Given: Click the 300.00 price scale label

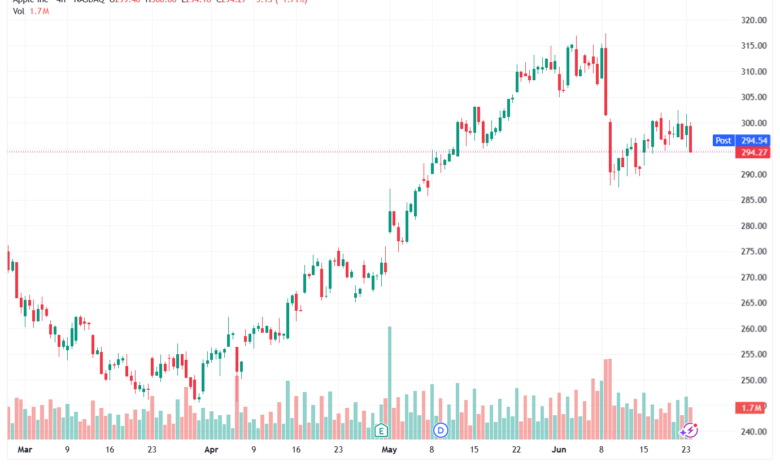Looking at the screenshot, I should point(754,123).
